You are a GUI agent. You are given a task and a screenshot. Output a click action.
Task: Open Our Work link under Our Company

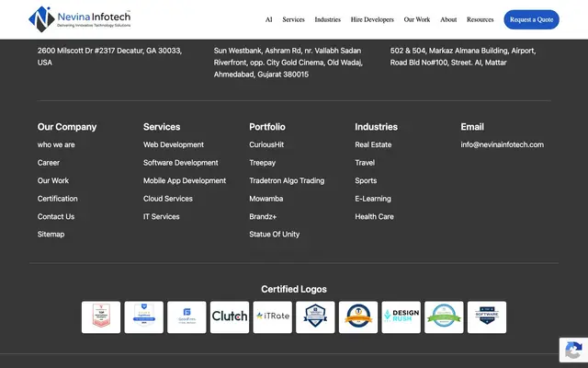click(53, 180)
